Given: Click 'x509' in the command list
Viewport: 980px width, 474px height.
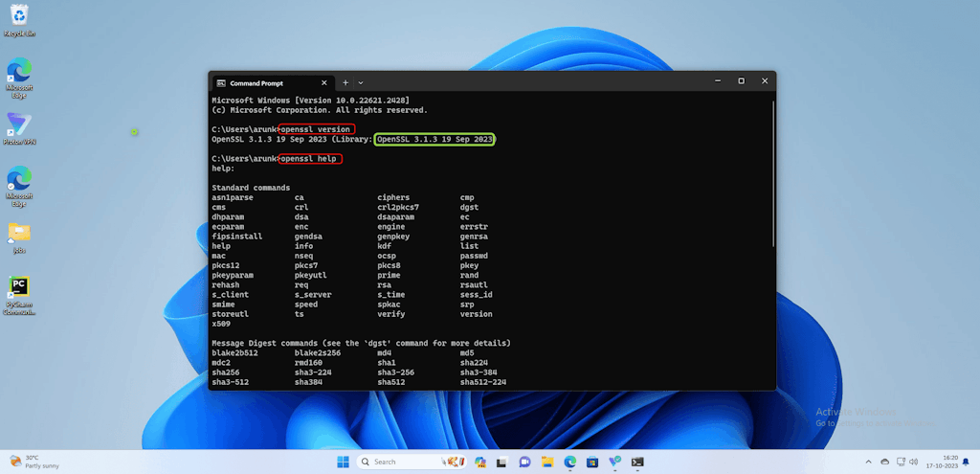Looking at the screenshot, I should coord(221,324).
